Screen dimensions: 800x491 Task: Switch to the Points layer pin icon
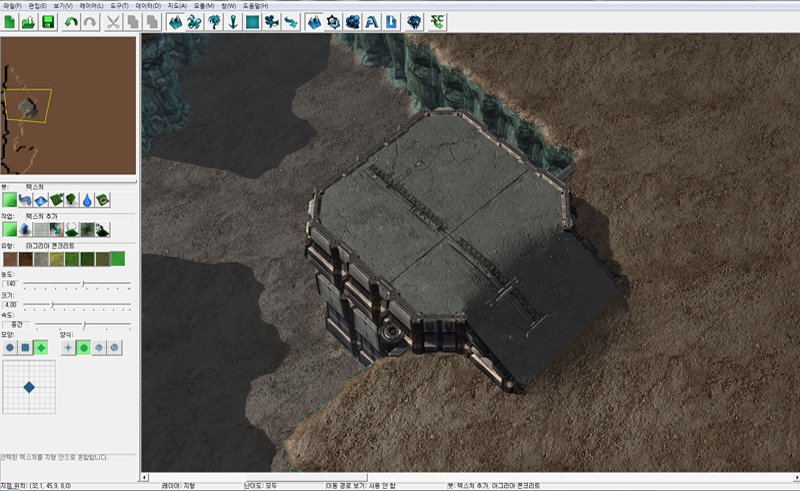[233, 22]
